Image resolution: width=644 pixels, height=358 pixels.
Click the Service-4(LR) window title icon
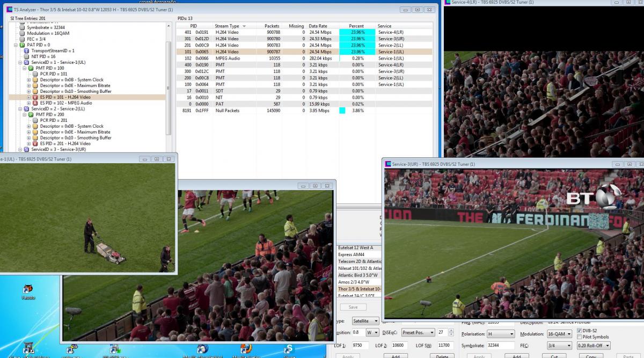pyautogui.click(x=448, y=2)
